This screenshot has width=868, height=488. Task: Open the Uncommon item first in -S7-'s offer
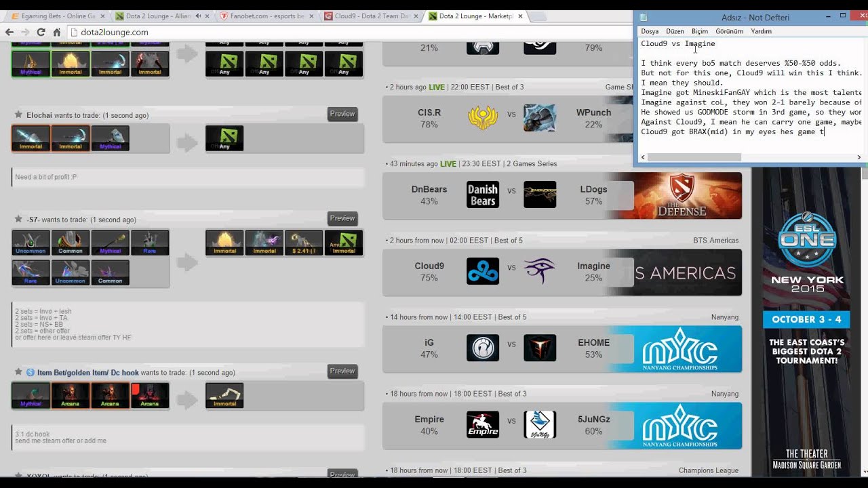[x=31, y=243]
